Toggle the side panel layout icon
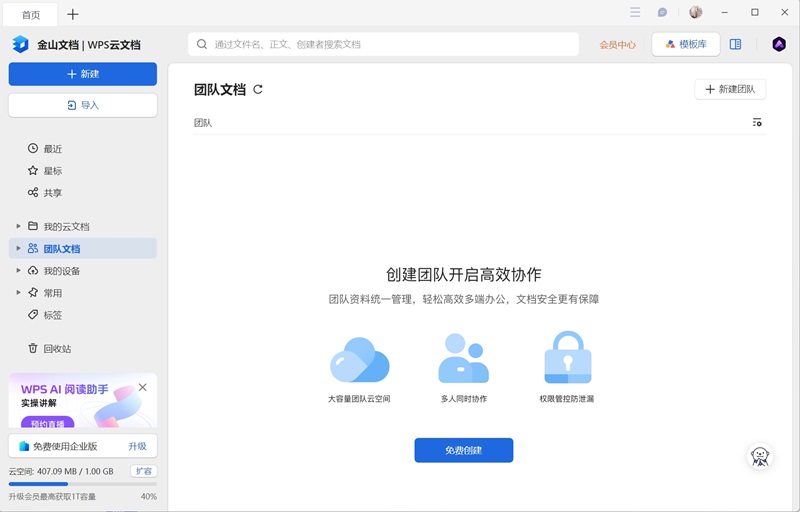800x512 pixels. [735, 44]
